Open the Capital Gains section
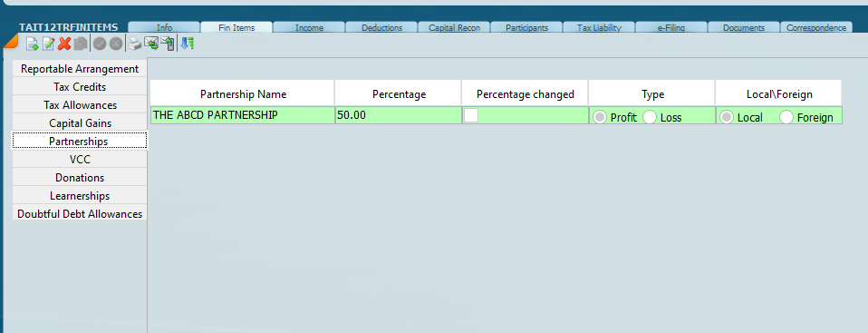 point(80,123)
